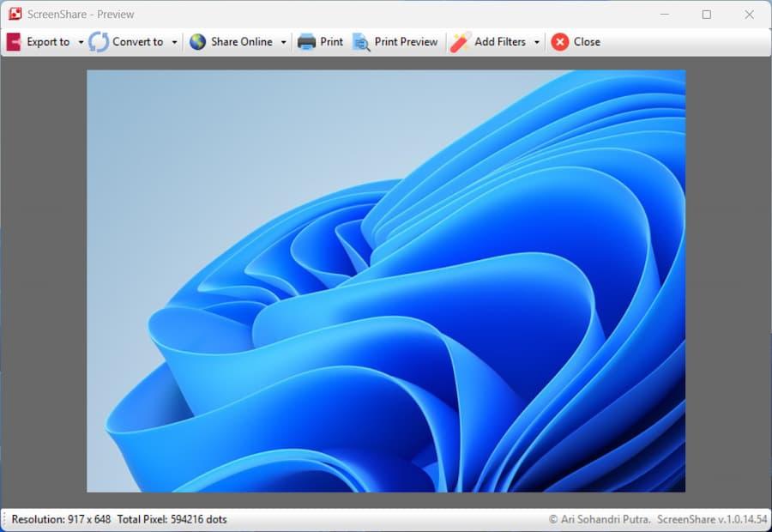The width and height of the screenshot is (772, 532).
Task: Click the blue bloom preview image
Action: 386,281
